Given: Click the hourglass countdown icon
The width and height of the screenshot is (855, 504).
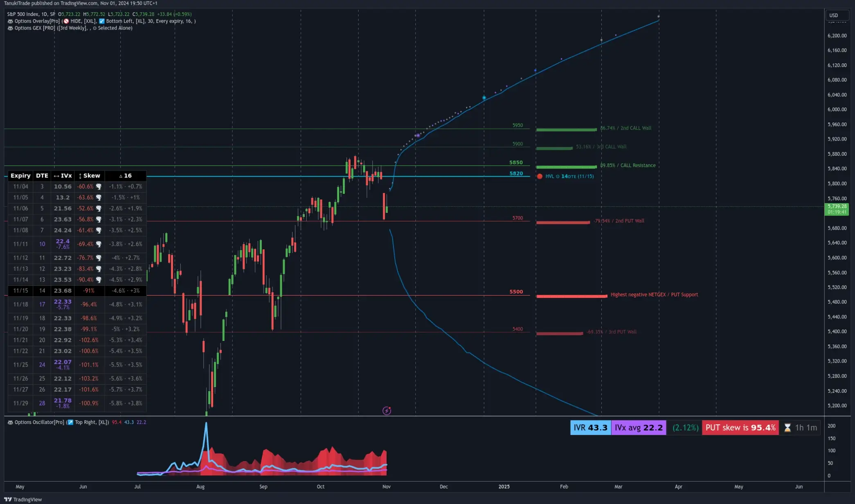Looking at the screenshot, I should point(787,428).
